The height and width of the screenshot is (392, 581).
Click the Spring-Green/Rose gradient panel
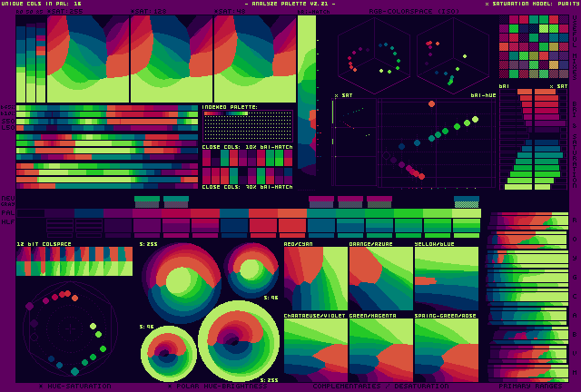(x=446, y=349)
